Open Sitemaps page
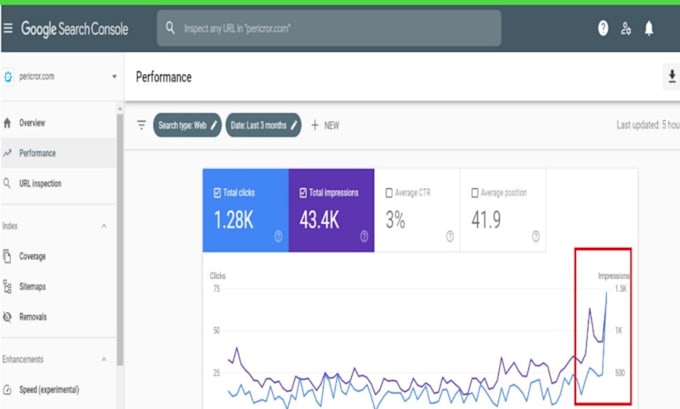680x409 pixels. point(59,286)
